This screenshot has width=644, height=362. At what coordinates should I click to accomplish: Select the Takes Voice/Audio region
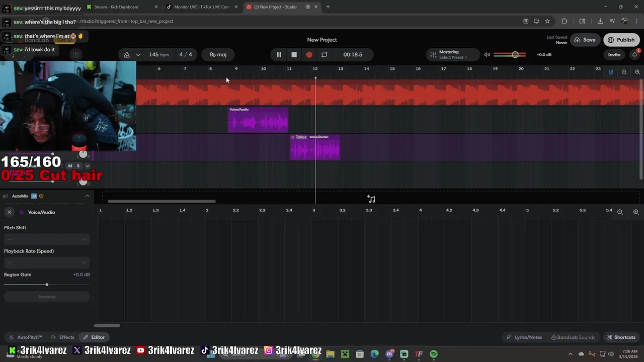tap(315, 147)
